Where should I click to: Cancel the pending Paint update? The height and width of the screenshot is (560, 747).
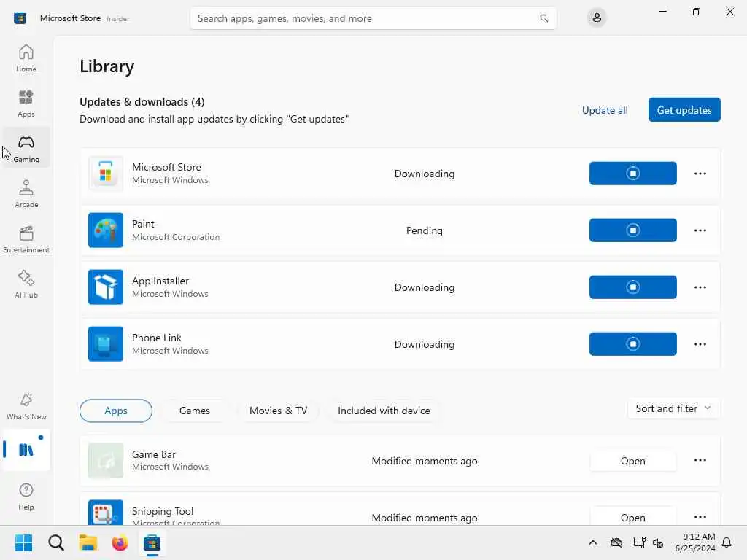[x=632, y=230]
